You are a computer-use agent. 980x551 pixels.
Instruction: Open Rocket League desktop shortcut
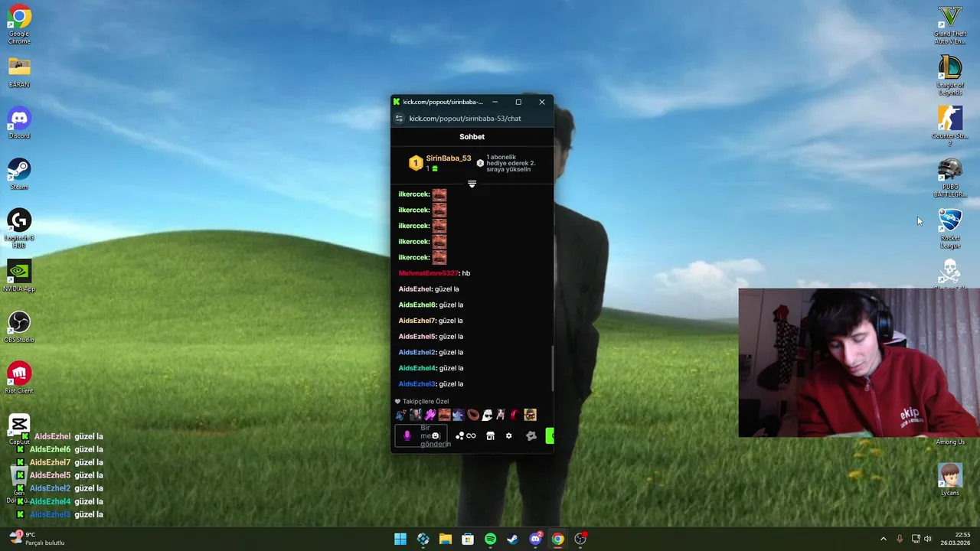(x=950, y=228)
